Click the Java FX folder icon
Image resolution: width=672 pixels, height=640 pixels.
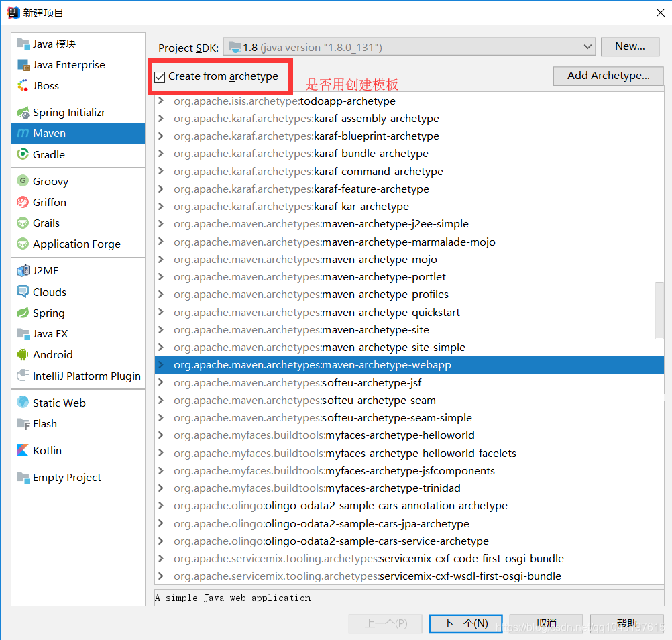23,333
